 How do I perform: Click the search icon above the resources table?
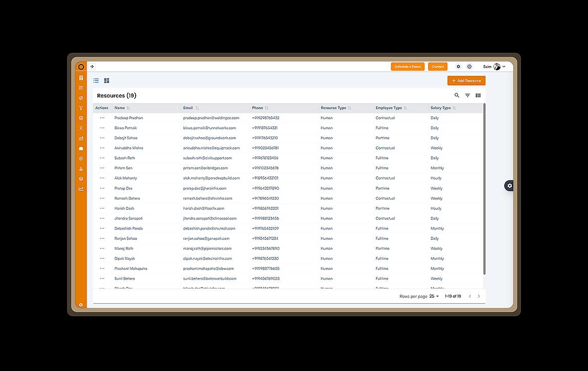click(457, 95)
